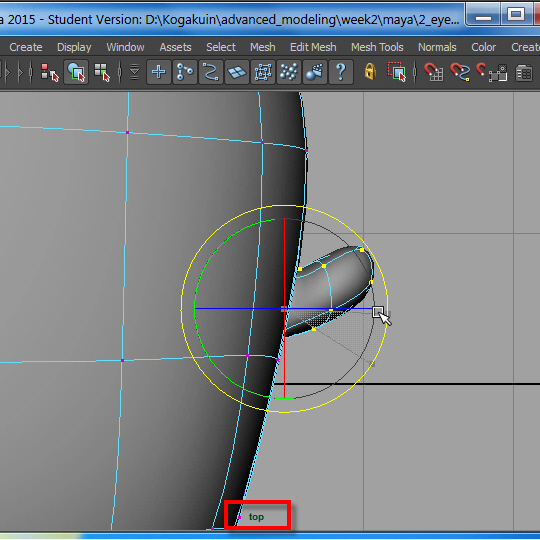
Task: Click the top view label
Action: tap(256, 517)
